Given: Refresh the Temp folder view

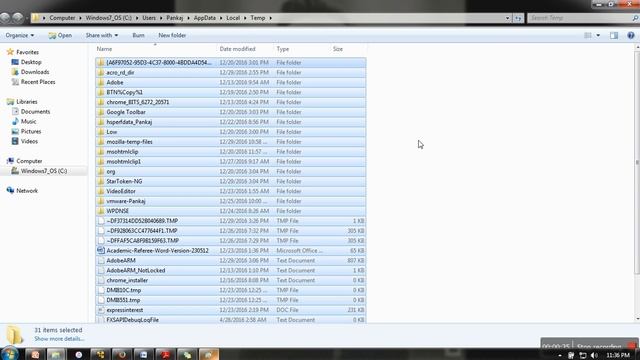Looking at the screenshot, I should point(518,18).
